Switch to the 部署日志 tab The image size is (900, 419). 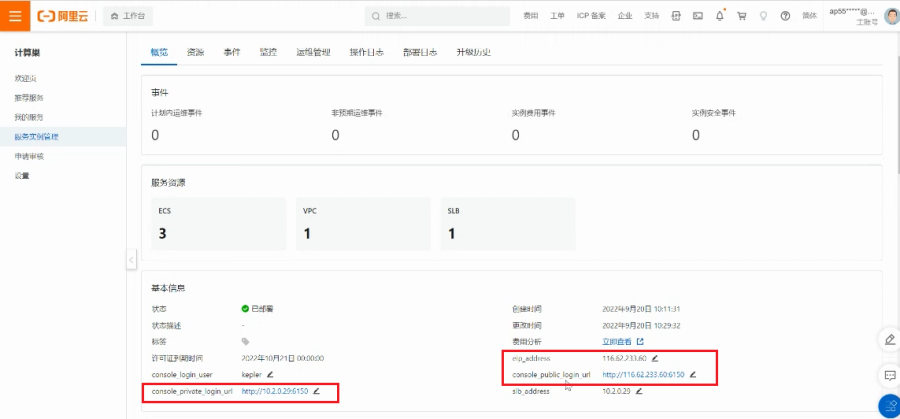[420, 52]
